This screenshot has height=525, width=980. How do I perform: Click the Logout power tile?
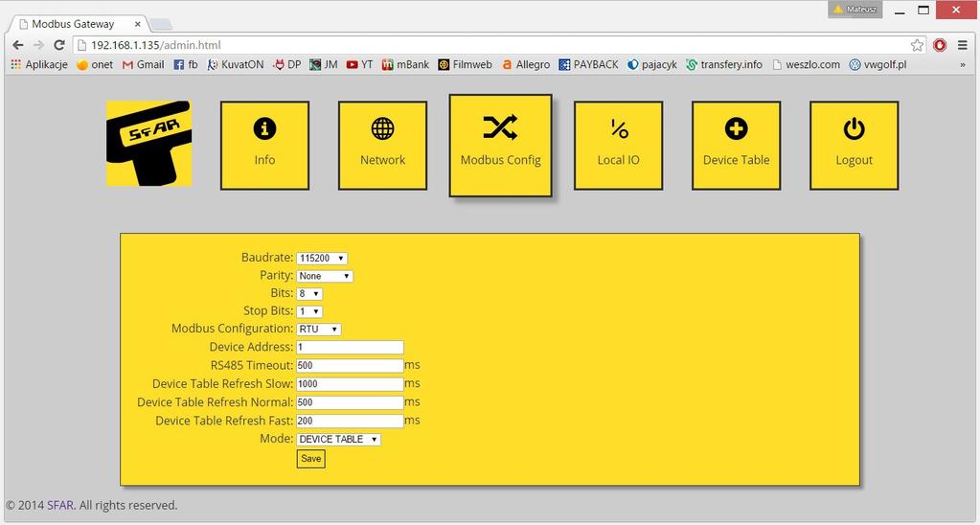[854, 146]
